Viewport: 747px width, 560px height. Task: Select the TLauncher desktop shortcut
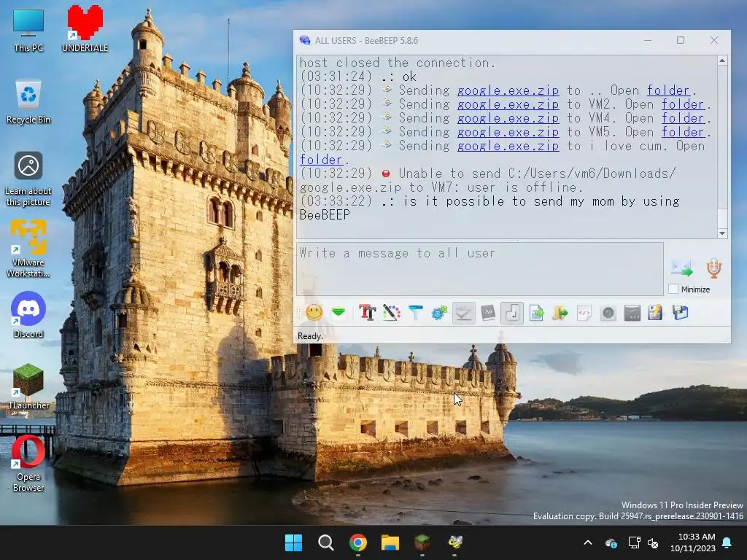[x=28, y=386]
